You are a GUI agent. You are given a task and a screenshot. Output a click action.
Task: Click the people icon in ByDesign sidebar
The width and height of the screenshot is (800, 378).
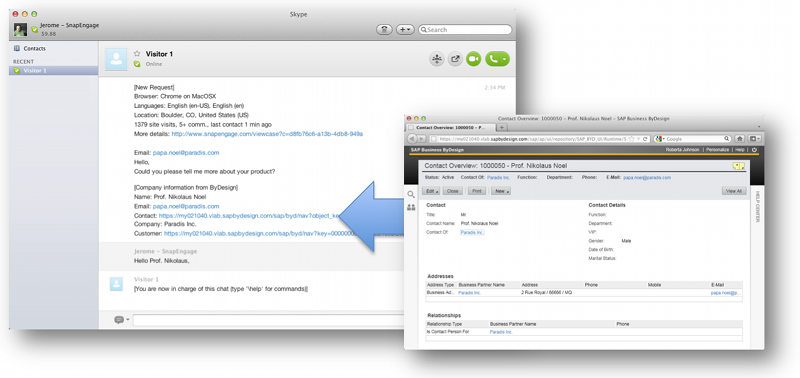click(x=411, y=208)
